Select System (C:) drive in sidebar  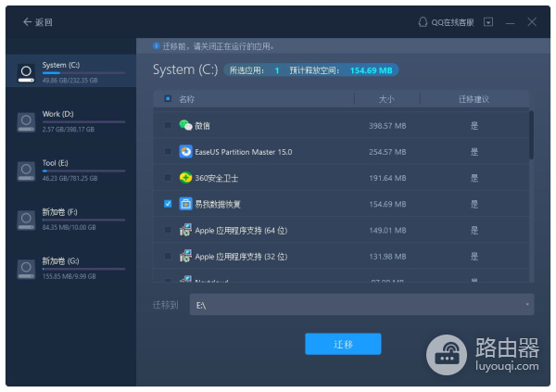tap(71, 71)
